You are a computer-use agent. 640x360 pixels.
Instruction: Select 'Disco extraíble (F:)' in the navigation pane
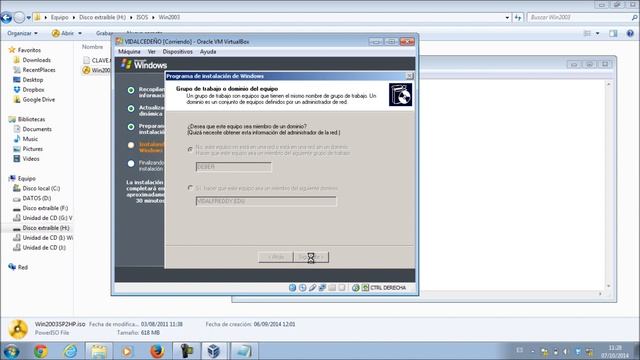pyautogui.click(x=45, y=208)
